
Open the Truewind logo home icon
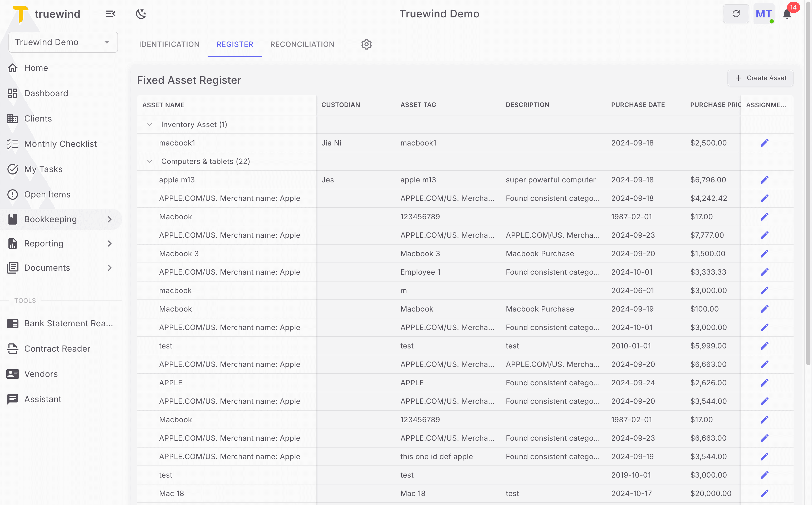tap(21, 14)
